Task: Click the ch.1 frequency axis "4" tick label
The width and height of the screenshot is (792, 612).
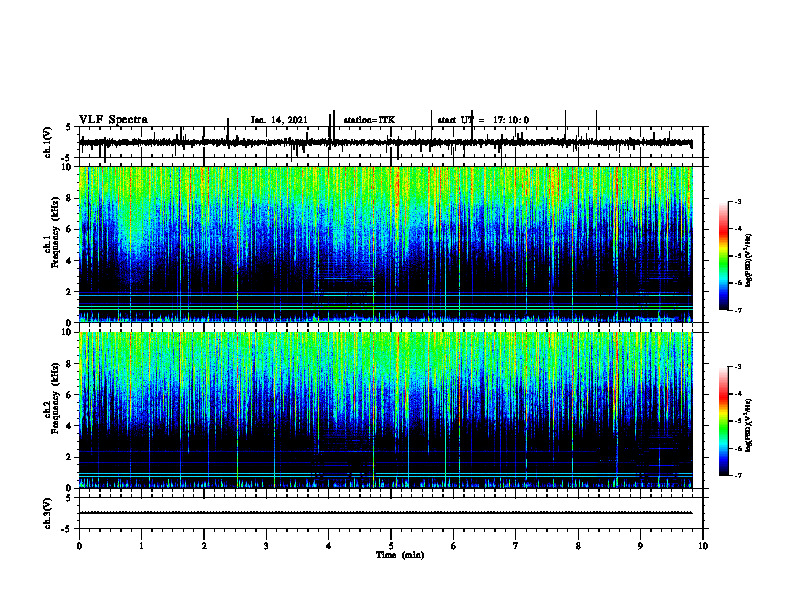Action: (x=70, y=261)
